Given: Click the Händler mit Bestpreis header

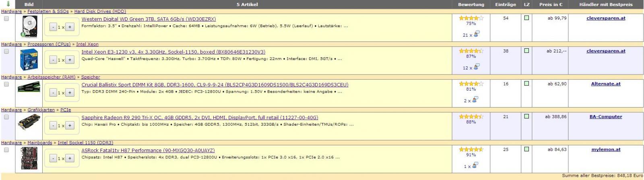Looking at the screenshot, I should tap(606, 4).
